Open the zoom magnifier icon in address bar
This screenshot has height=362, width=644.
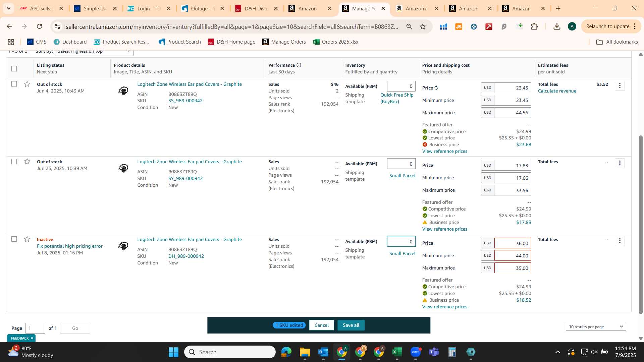(409, 26)
